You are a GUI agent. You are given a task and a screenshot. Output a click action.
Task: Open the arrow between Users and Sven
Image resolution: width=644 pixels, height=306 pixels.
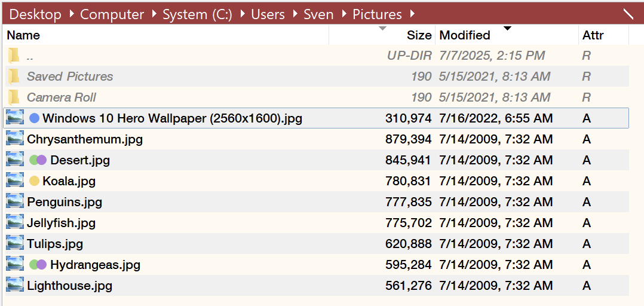click(x=296, y=14)
